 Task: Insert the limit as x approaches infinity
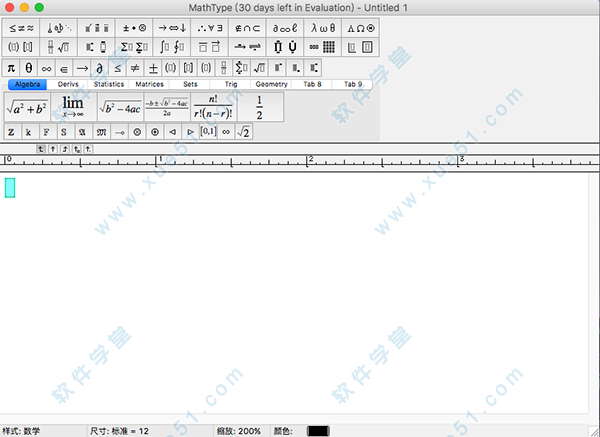(73, 107)
